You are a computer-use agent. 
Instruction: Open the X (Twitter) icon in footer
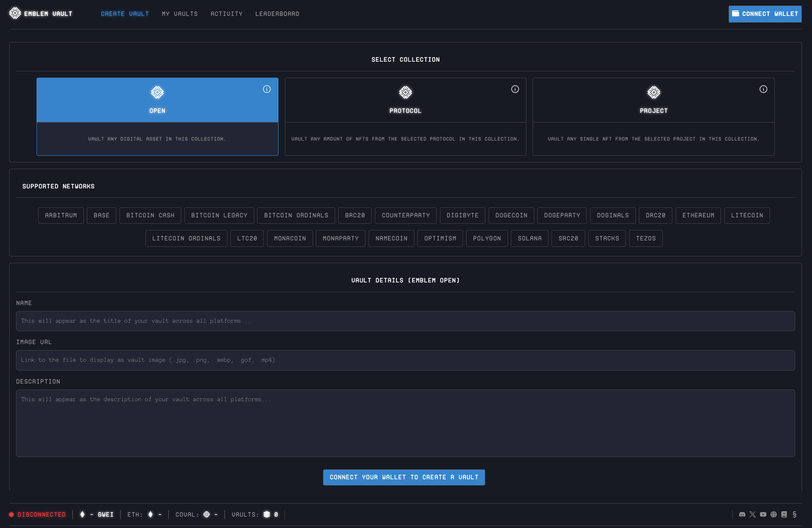[x=753, y=515]
